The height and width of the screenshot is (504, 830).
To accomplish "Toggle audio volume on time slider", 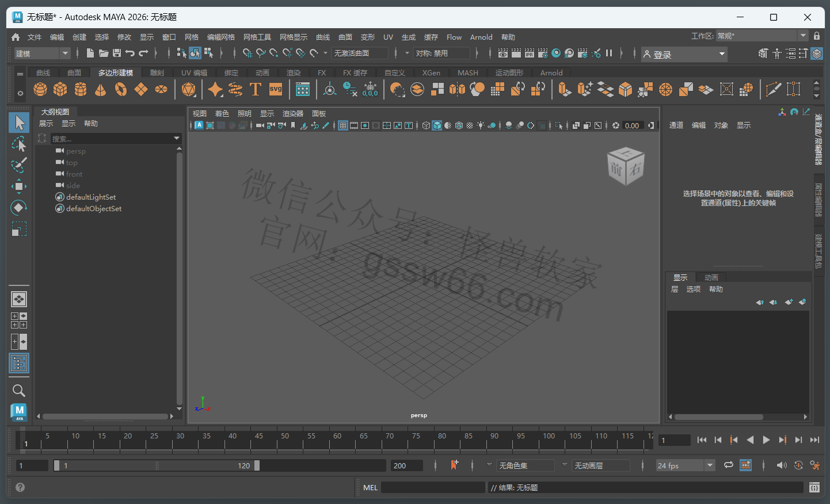I will tap(781, 465).
